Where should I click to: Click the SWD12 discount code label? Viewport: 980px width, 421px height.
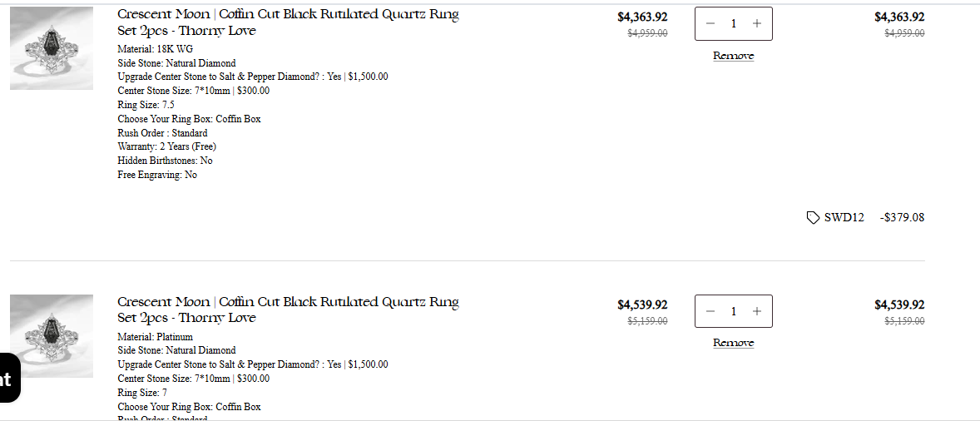click(844, 218)
